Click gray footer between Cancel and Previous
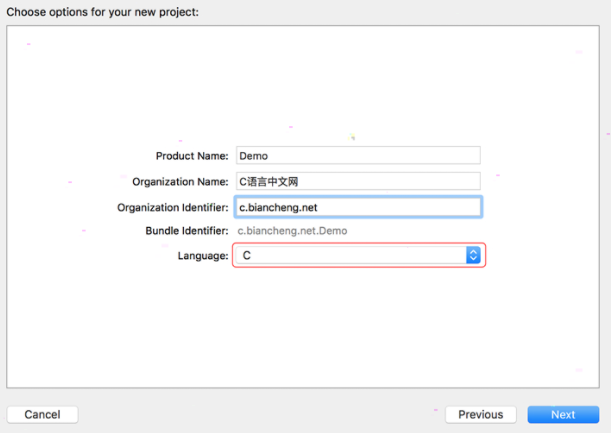The width and height of the screenshot is (611, 433). [261, 414]
